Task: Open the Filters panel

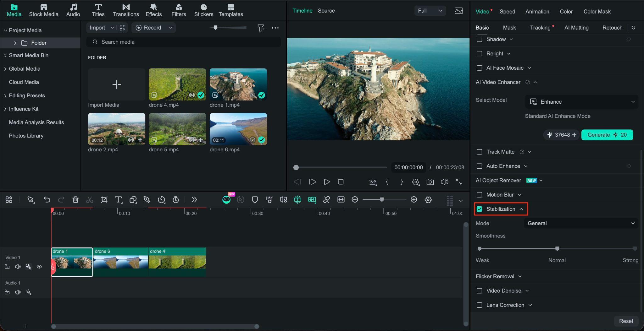Action: click(179, 10)
